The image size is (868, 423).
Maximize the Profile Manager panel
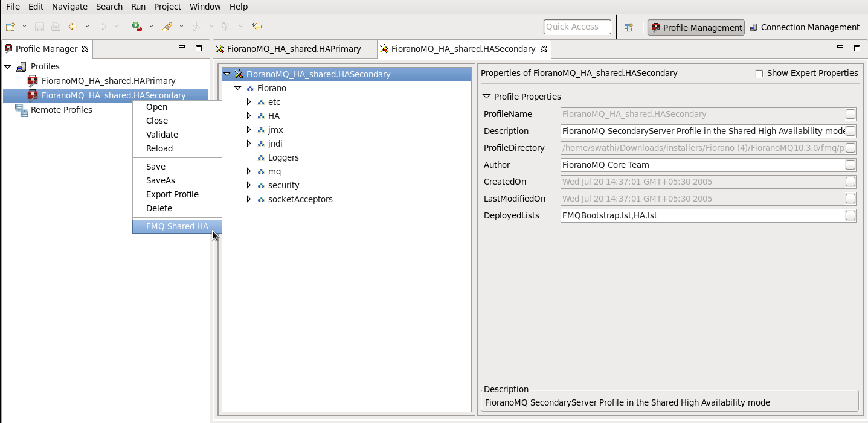(x=199, y=48)
